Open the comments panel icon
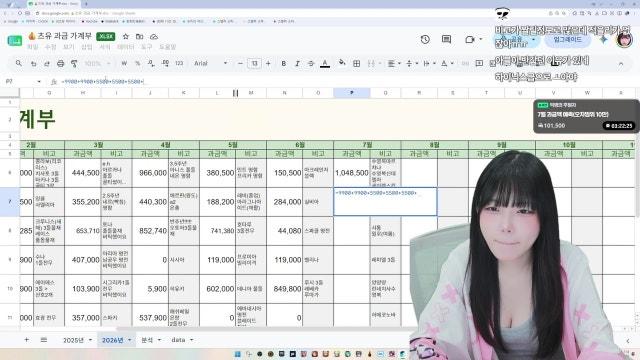This screenshot has width=640, height=360. coord(446,39)
